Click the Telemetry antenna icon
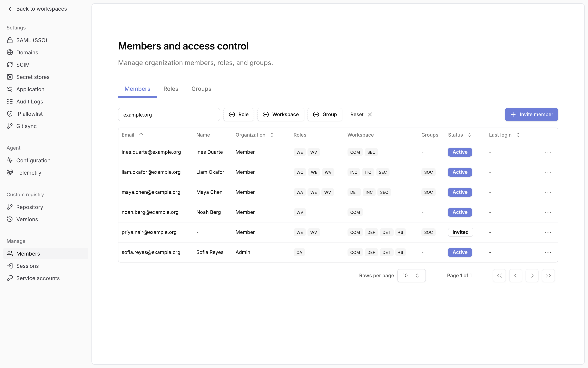 (10, 173)
